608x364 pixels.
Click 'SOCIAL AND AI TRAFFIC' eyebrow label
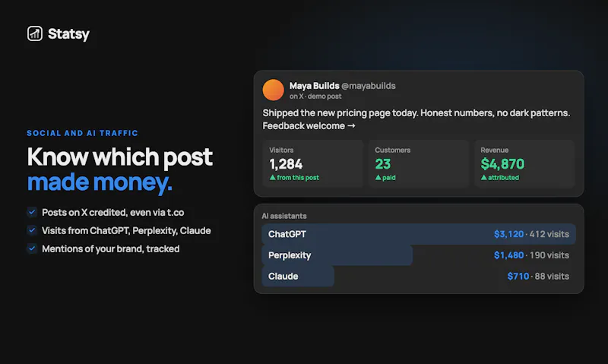[x=82, y=133]
